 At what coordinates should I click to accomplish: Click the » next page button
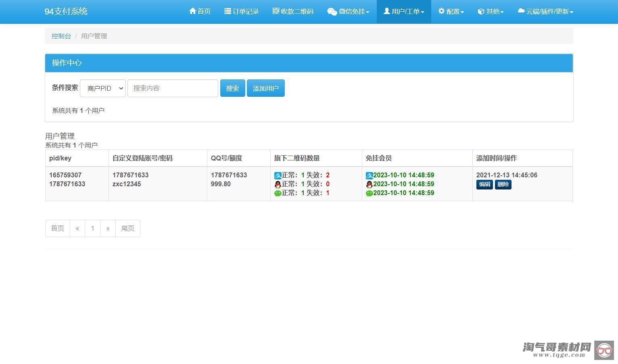pyautogui.click(x=108, y=228)
